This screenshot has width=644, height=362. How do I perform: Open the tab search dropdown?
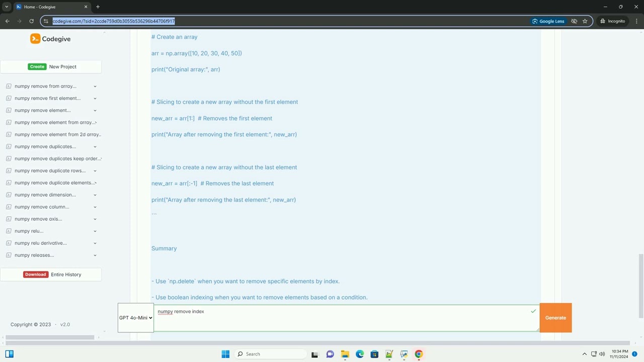[x=7, y=7]
